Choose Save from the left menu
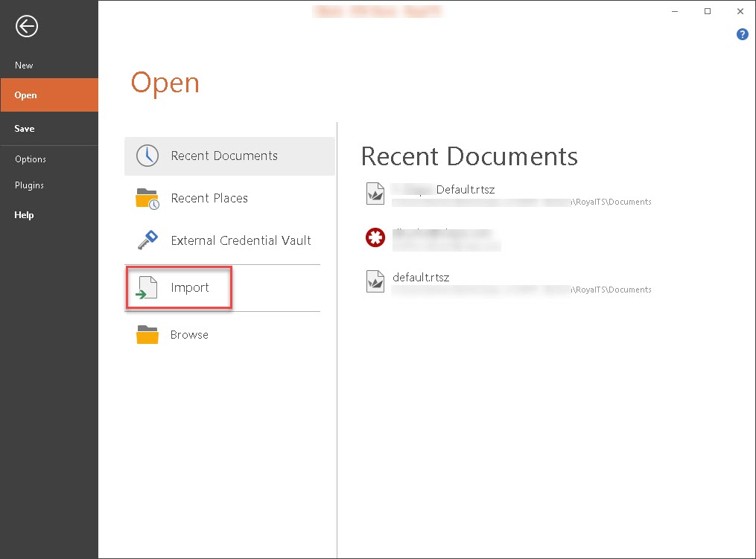Viewport: 756px width, 559px height. pos(25,129)
